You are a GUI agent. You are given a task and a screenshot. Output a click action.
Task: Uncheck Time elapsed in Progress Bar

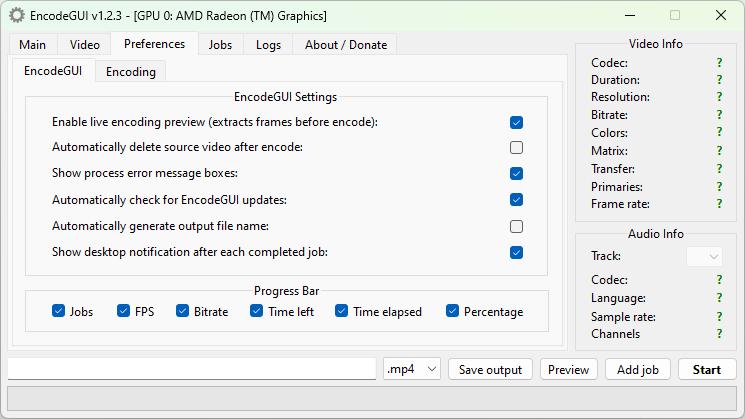click(342, 311)
